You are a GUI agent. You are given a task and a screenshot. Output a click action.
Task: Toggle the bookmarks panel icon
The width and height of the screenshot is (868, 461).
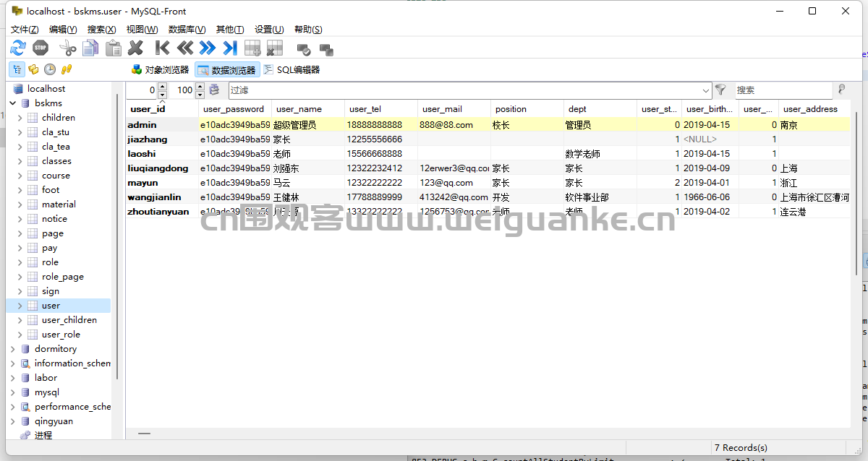tap(33, 69)
